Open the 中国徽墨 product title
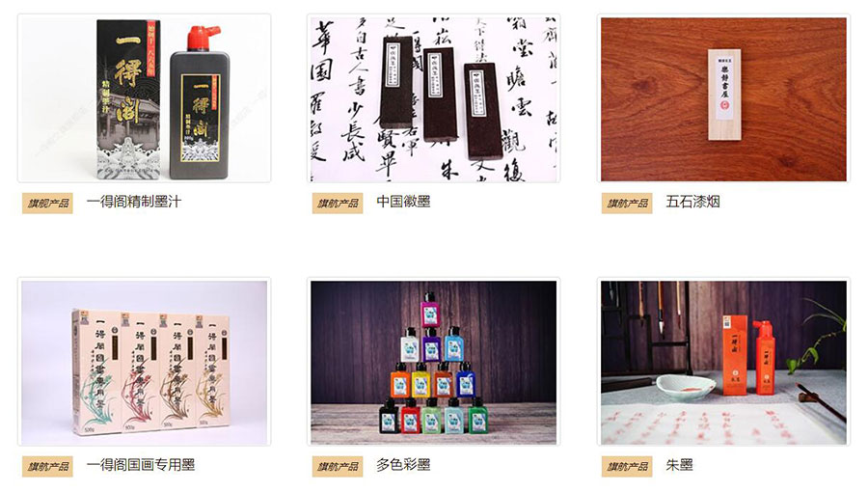Screen dimensions: 868x492 (x=403, y=202)
